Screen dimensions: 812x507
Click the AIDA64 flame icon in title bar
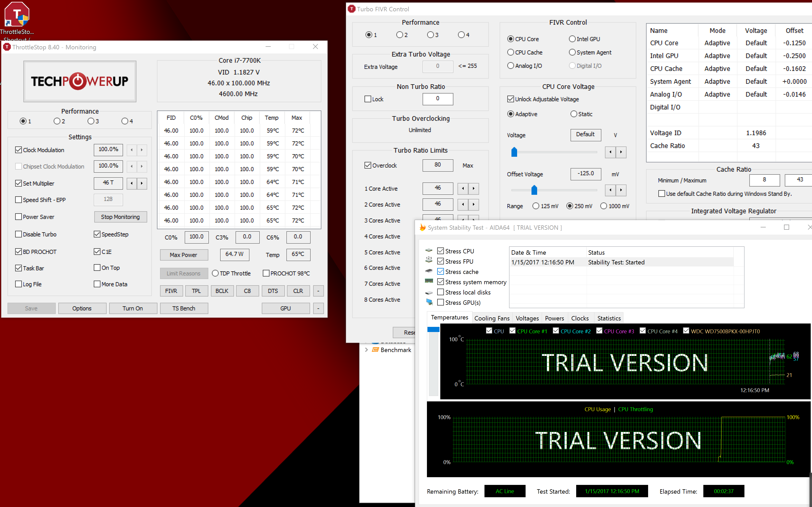(422, 228)
